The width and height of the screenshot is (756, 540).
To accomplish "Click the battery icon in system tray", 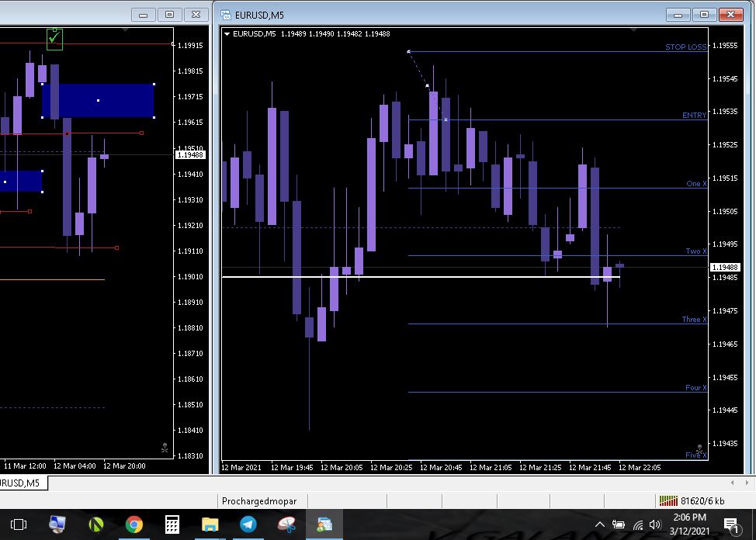I will [x=618, y=524].
